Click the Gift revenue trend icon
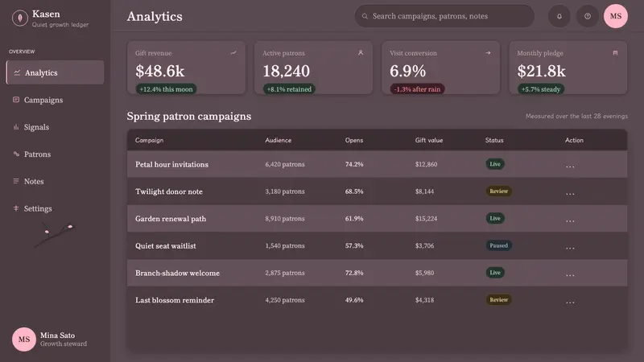This screenshot has width=644, height=362. point(233,53)
